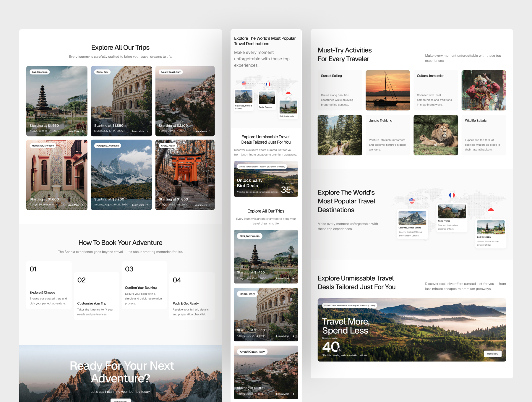Open the Colorado card with the breathtaking landscapes description
Screen dimensions: 532x402
(x=412, y=224)
